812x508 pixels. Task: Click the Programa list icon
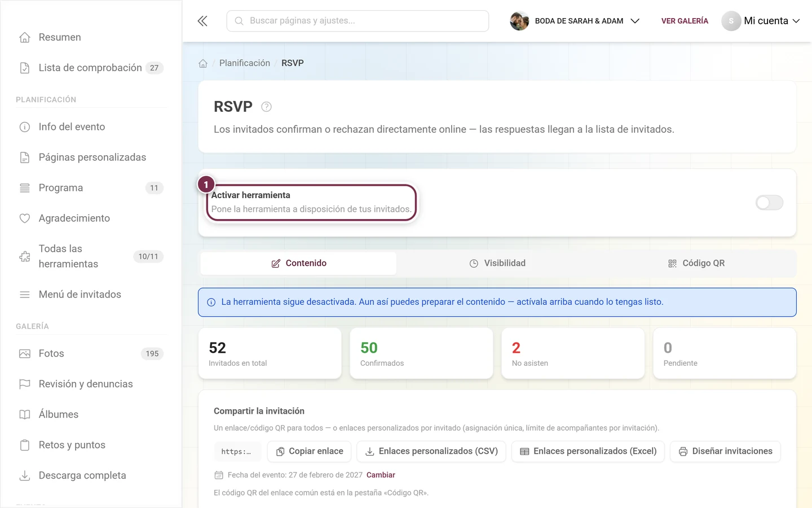click(25, 188)
